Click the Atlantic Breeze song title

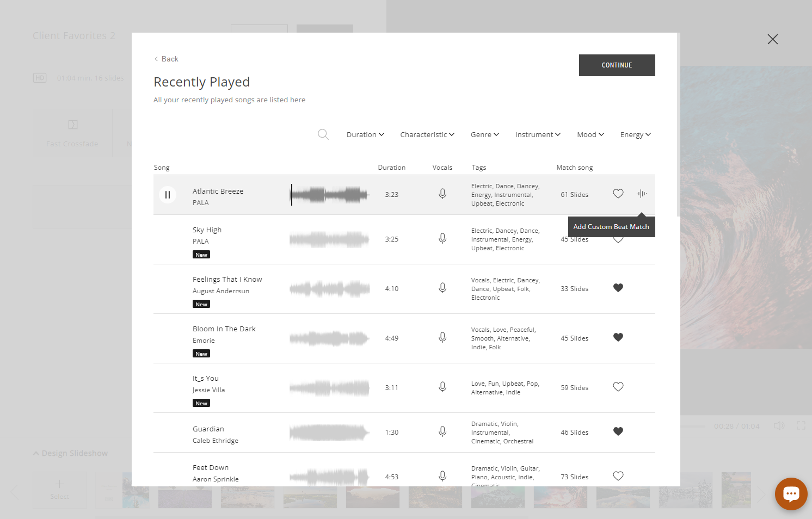pyautogui.click(x=218, y=191)
